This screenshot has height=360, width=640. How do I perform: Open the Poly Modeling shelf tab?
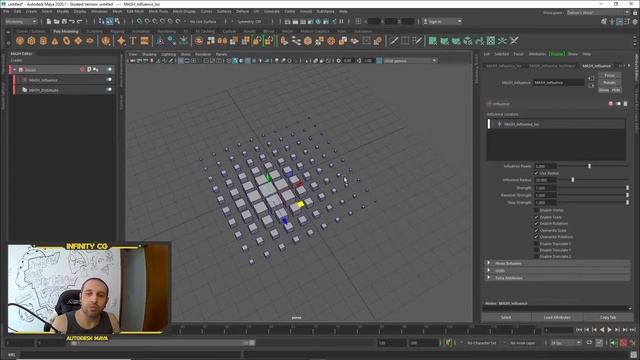coord(66,31)
